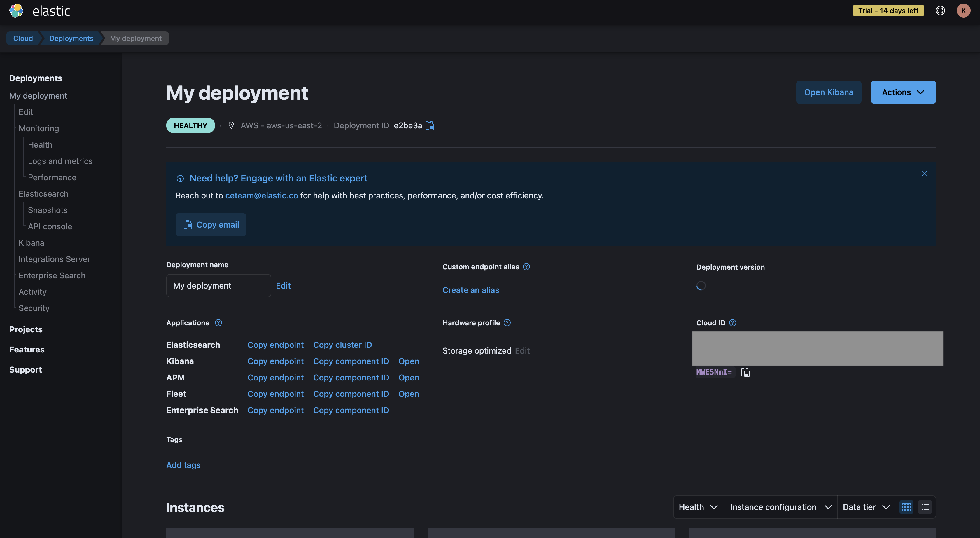The height and width of the screenshot is (538, 980).
Task: Open Projects section in sidebar
Action: click(26, 329)
